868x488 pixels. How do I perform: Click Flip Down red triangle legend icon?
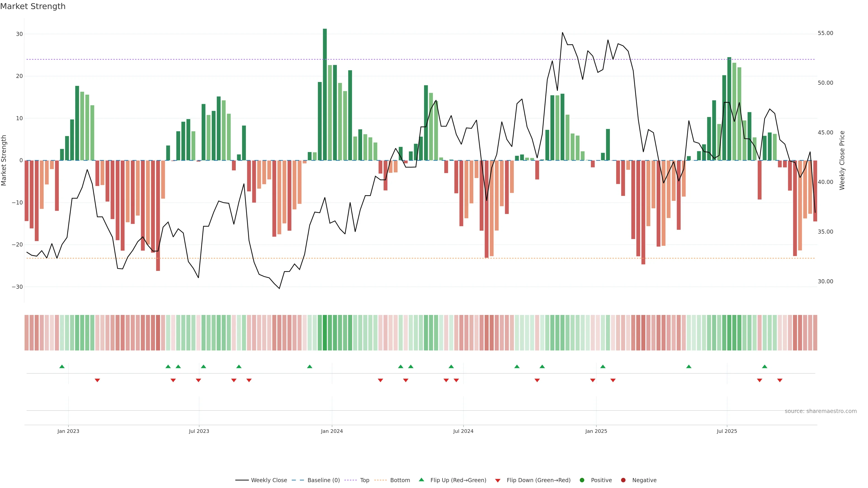point(498,481)
